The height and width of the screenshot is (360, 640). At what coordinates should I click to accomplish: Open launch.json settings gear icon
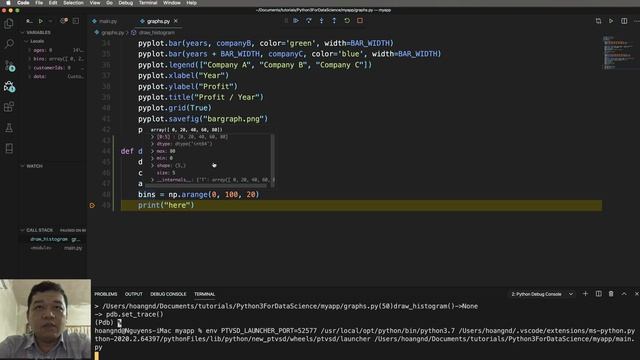click(64, 21)
